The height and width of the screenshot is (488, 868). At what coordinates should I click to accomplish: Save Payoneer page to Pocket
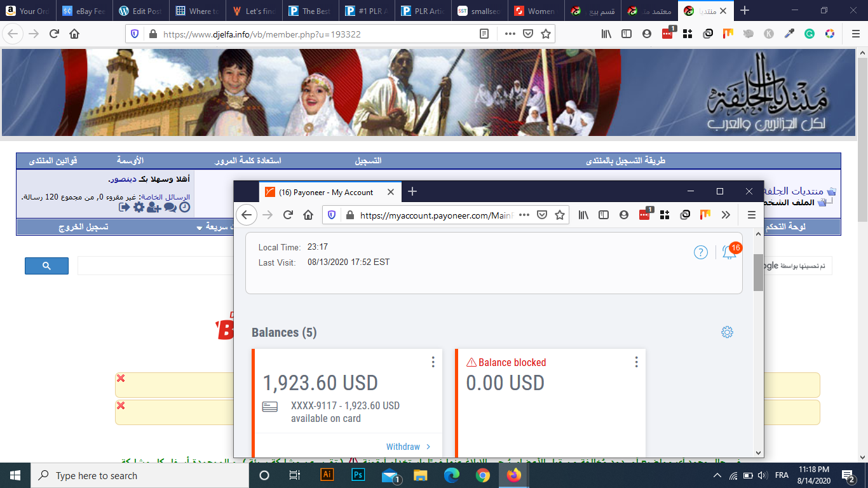click(542, 215)
